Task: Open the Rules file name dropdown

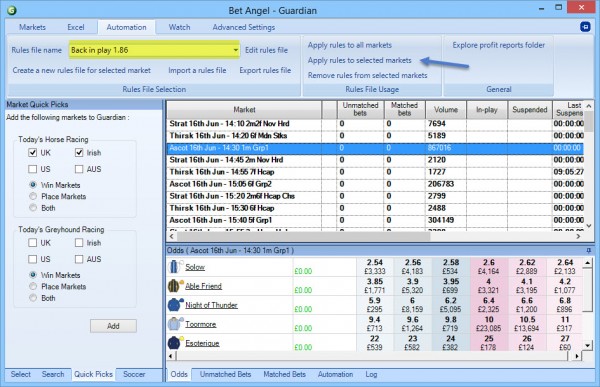Action: (x=236, y=50)
